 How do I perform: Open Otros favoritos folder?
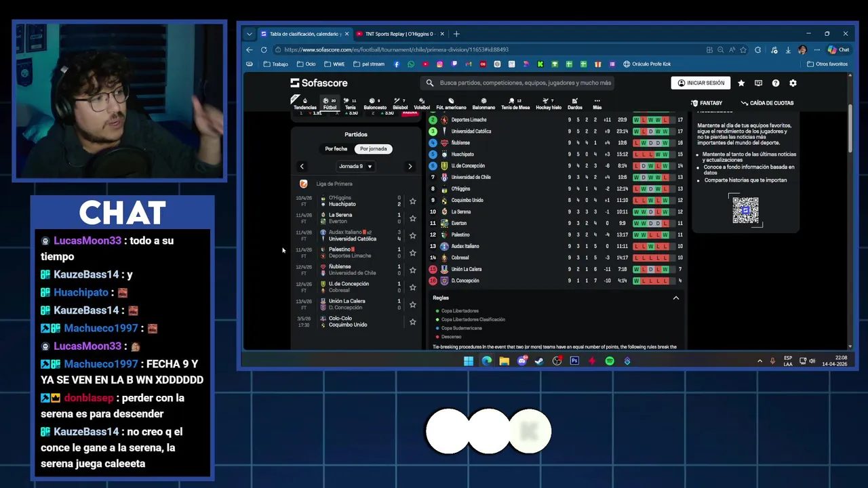pyautogui.click(x=827, y=64)
